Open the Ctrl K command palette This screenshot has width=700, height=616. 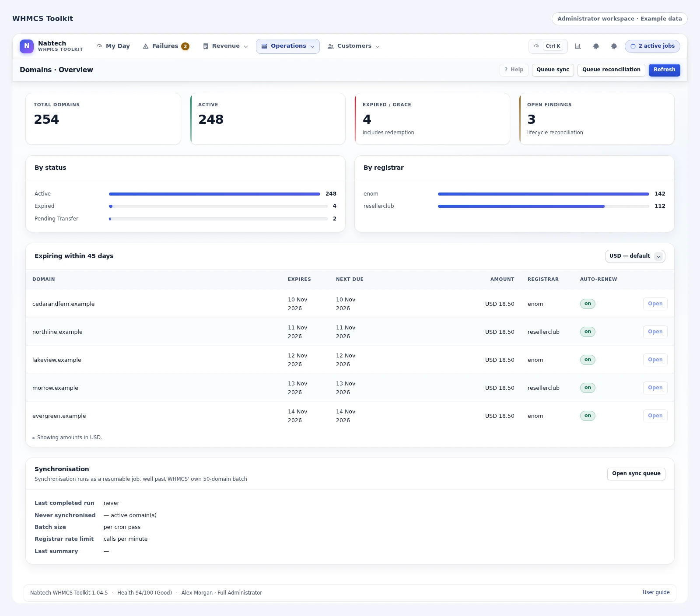[548, 46]
